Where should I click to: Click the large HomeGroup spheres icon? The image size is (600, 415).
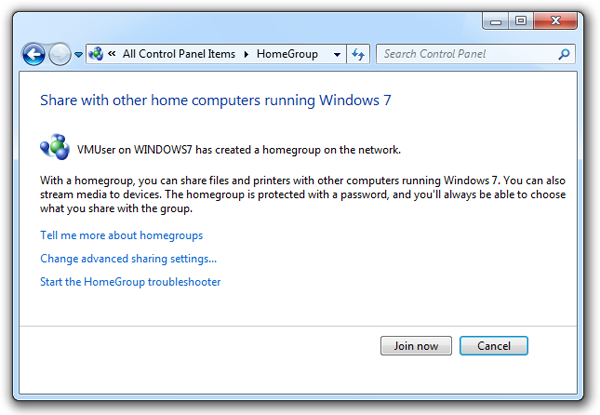pyautogui.click(x=55, y=147)
